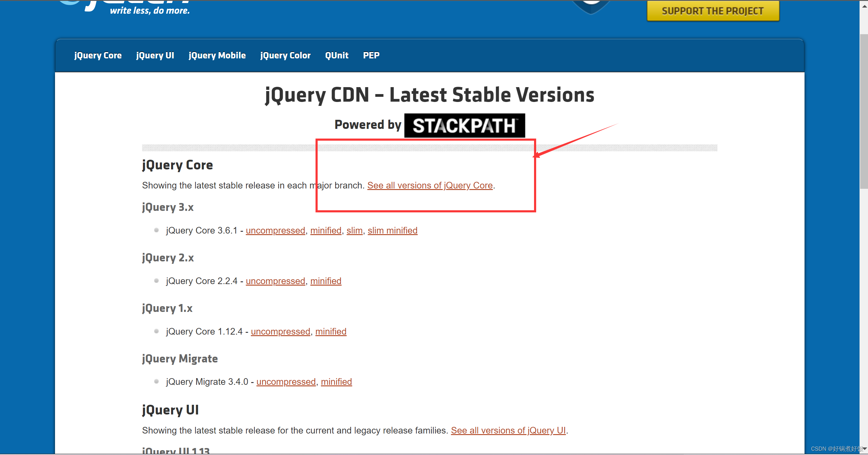The image size is (868, 455).
Task: Click the Support the Project button
Action: (713, 11)
